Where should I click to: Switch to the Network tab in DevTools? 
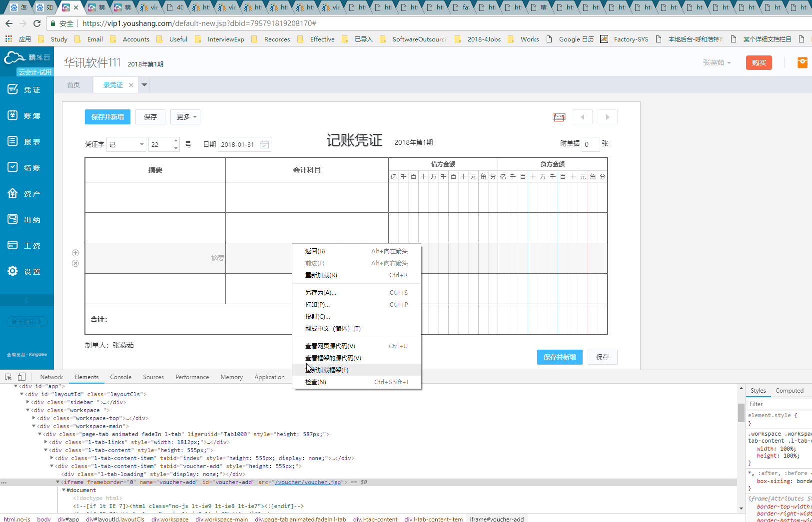coord(51,377)
